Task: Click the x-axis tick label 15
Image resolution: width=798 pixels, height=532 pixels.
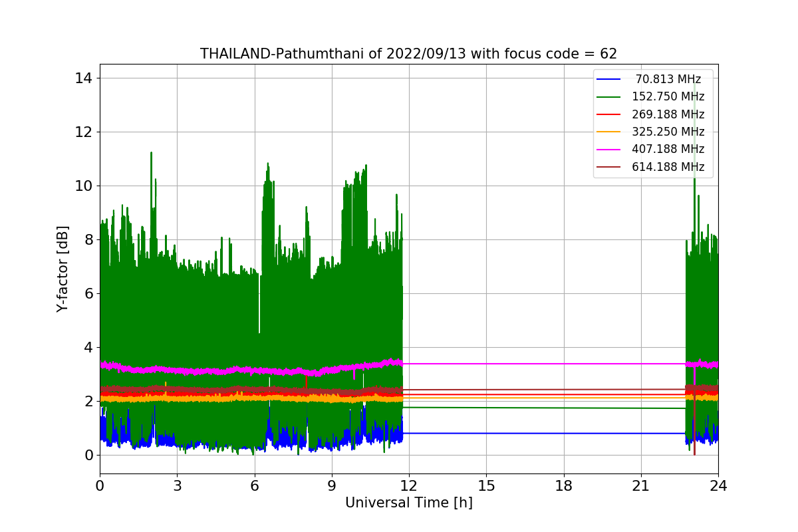Action: click(486, 485)
